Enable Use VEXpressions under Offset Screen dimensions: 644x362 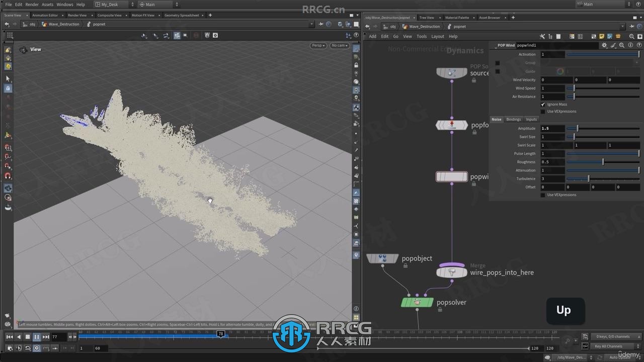click(543, 195)
